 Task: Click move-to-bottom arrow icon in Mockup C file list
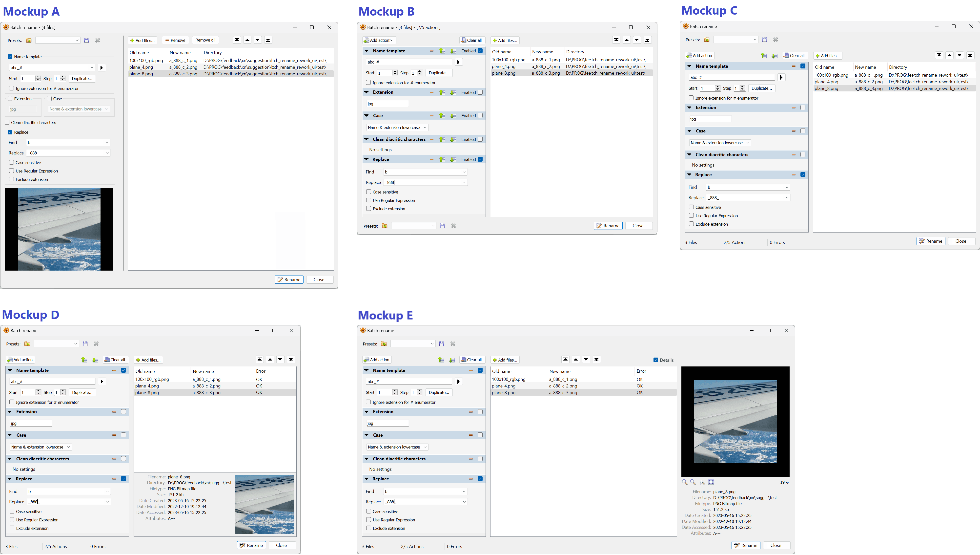970,55
